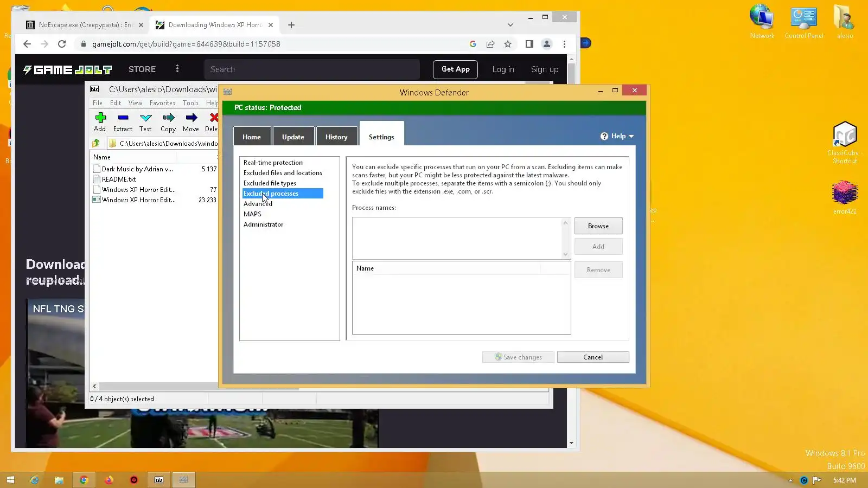Select the Administrator settings category

(x=263, y=224)
